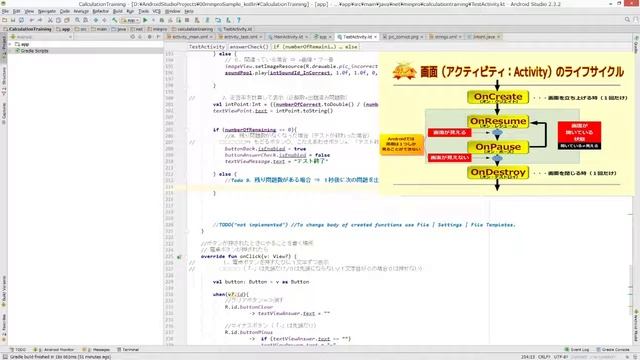
Task: Click the CRLF line separator indicator
Action: point(544,357)
